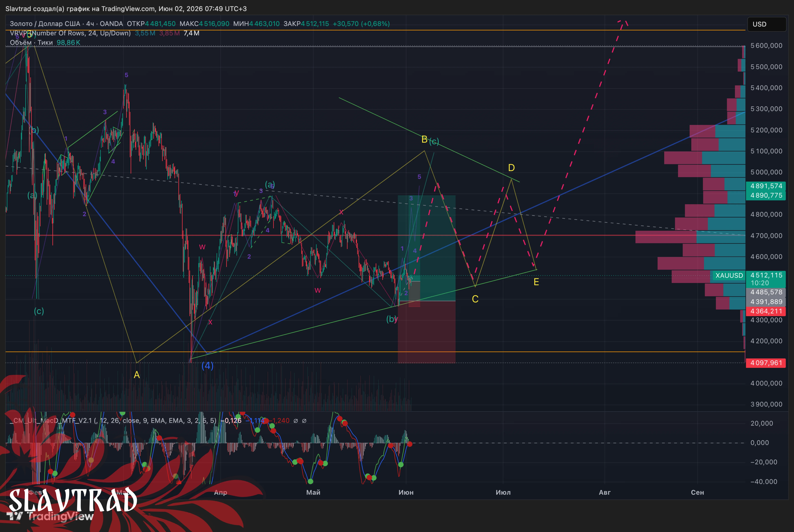Viewport: 794px width, 532px height.
Task: Click the 5 000,000 price scale level
Action: [x=767, y=172]
